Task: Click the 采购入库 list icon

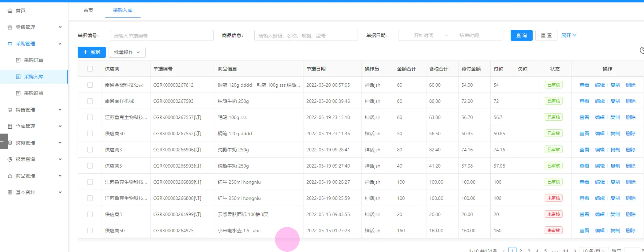Action: [x=18, y=77]
